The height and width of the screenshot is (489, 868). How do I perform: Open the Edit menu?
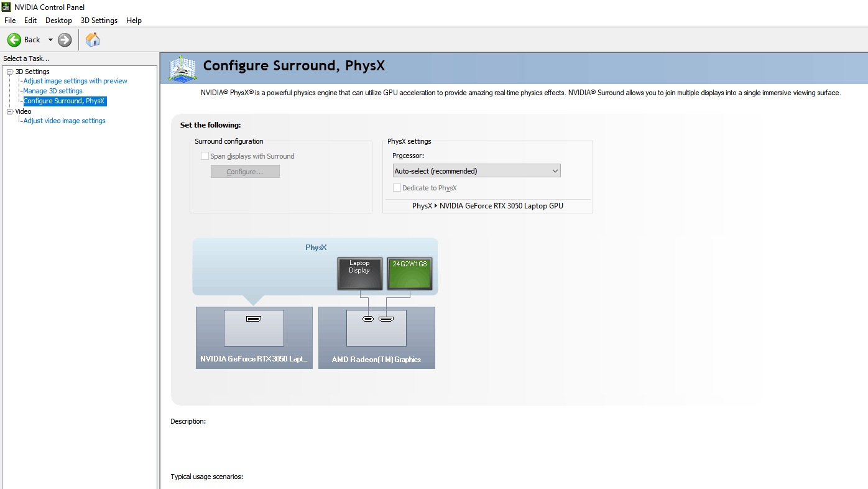(x=30, y=21)
